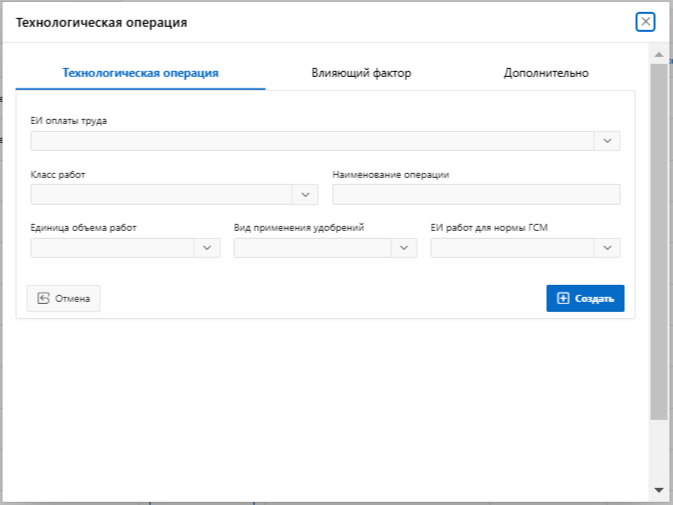
Task: Click the Наименование операции text field
Action: [476, 194]
